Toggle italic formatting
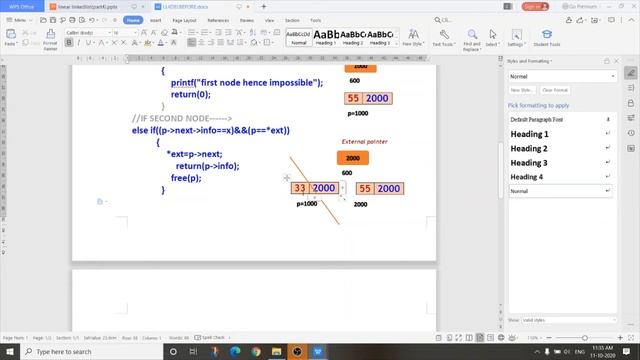Image resolution: width=640 pixels, height=360 pixels. click(x=79, y=42)
